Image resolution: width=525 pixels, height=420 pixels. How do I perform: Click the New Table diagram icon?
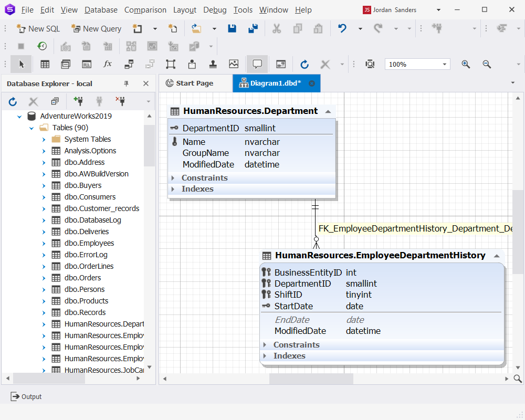45,64
